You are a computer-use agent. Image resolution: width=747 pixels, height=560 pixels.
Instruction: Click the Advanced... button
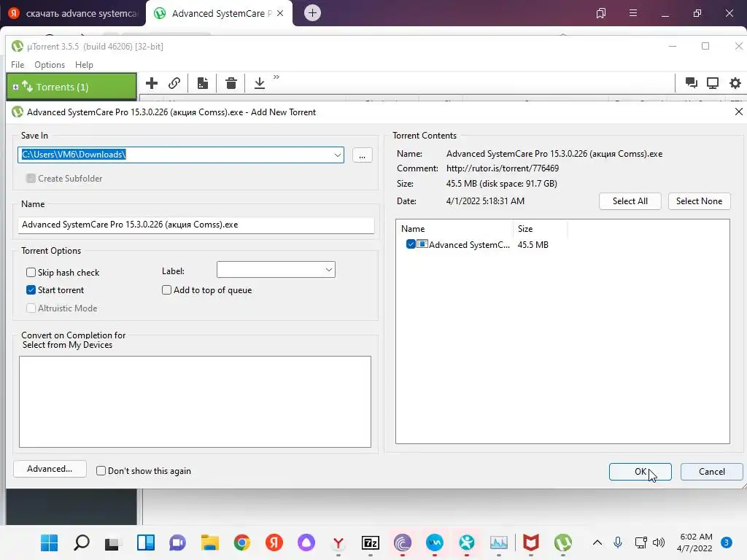pyautogui.click(x=50, y=469)
